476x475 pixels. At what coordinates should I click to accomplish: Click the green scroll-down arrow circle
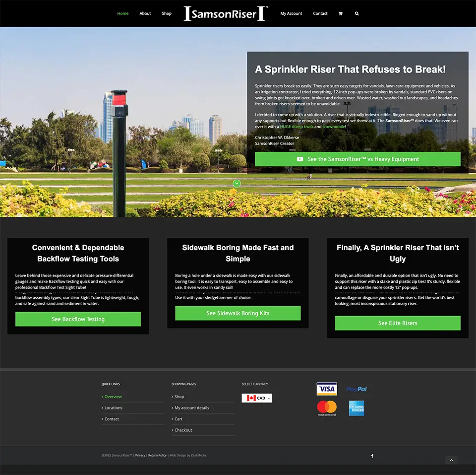[237, 183]
